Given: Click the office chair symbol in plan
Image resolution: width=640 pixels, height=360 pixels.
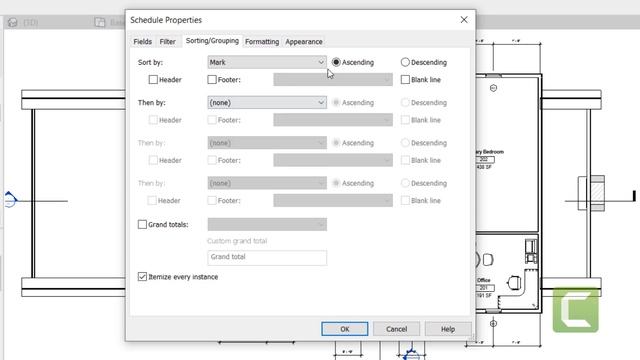Looking at the screenshot, I should [x=514, y=282].
